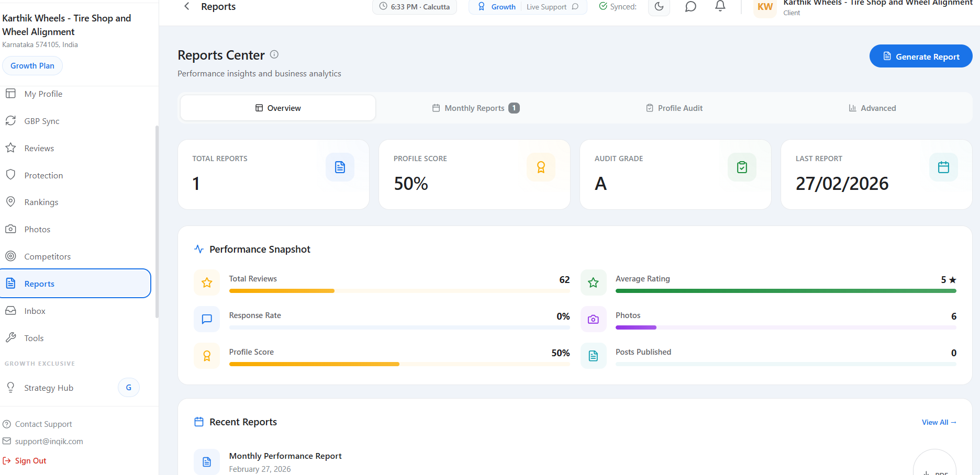The image size is (980, 475).
Task: Toggle dark mode moon icon
Action: 659,7
